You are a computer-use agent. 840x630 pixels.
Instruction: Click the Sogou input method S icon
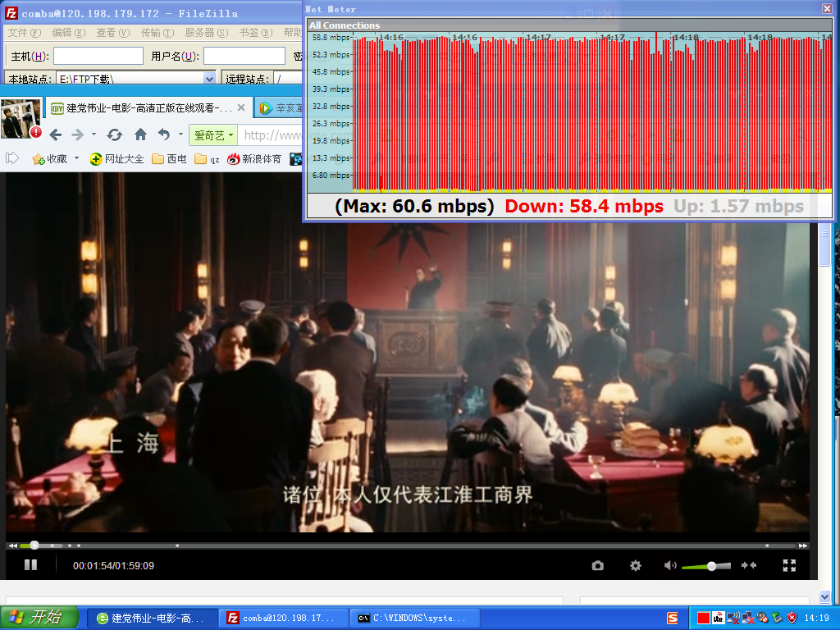(673, 619)
